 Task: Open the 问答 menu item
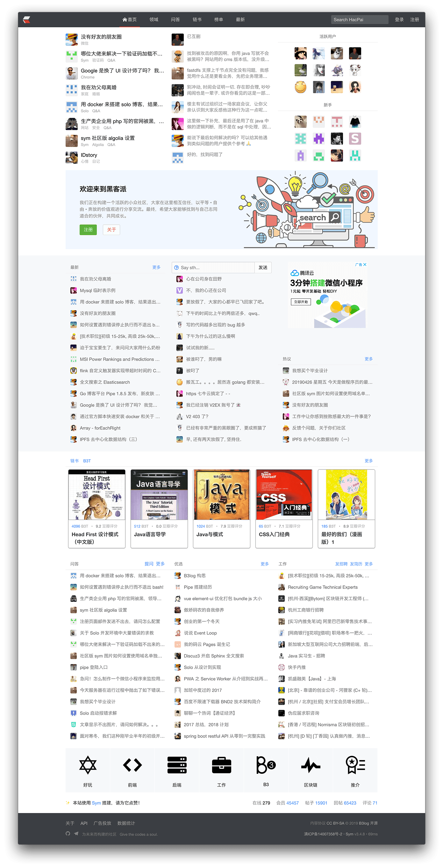175,19
